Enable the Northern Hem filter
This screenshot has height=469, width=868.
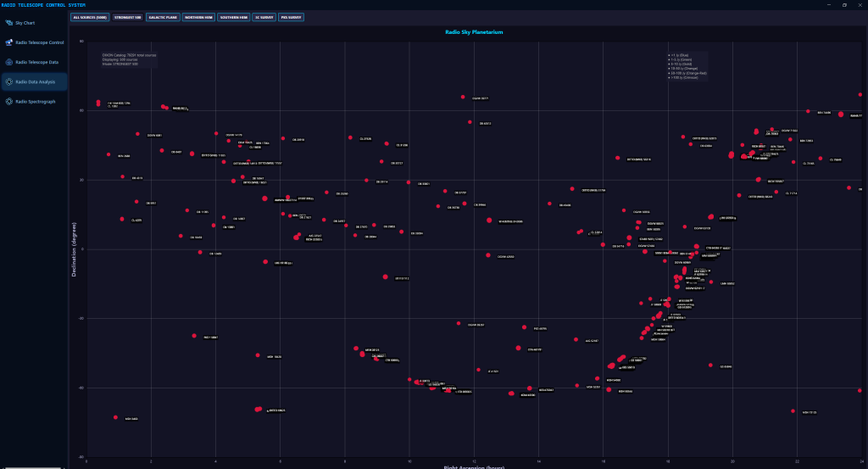[x=198, y=17]
